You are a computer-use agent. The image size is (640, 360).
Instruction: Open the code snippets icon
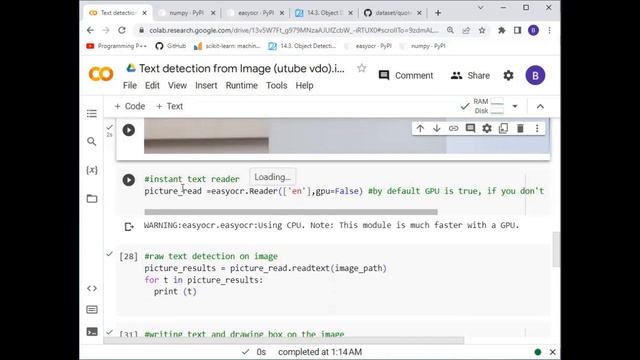92,288
